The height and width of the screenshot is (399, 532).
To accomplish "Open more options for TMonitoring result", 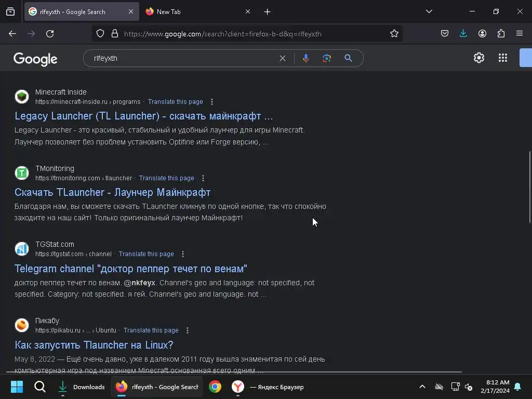I will click(x=203, y=178).
